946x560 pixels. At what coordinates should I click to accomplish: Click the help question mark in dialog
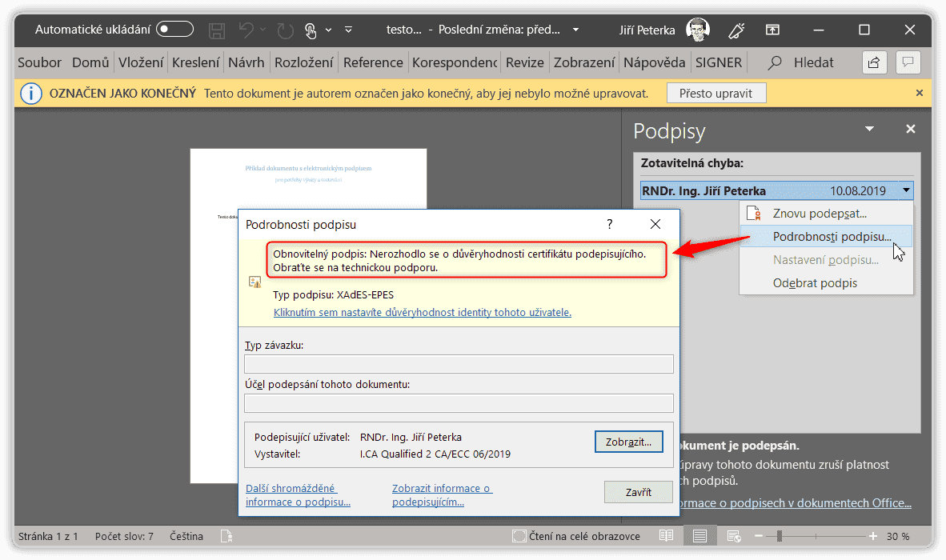coord(609,224)
